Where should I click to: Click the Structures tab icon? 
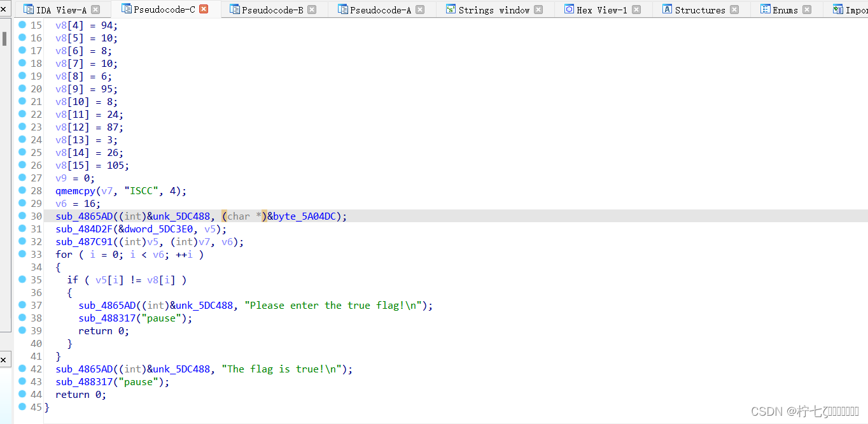pos(667,9)
